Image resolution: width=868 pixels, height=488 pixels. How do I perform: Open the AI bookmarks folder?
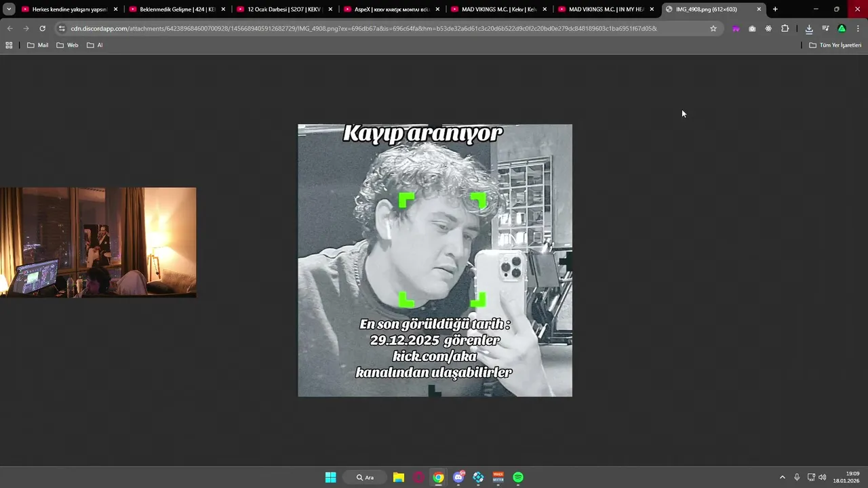point(95,45)
